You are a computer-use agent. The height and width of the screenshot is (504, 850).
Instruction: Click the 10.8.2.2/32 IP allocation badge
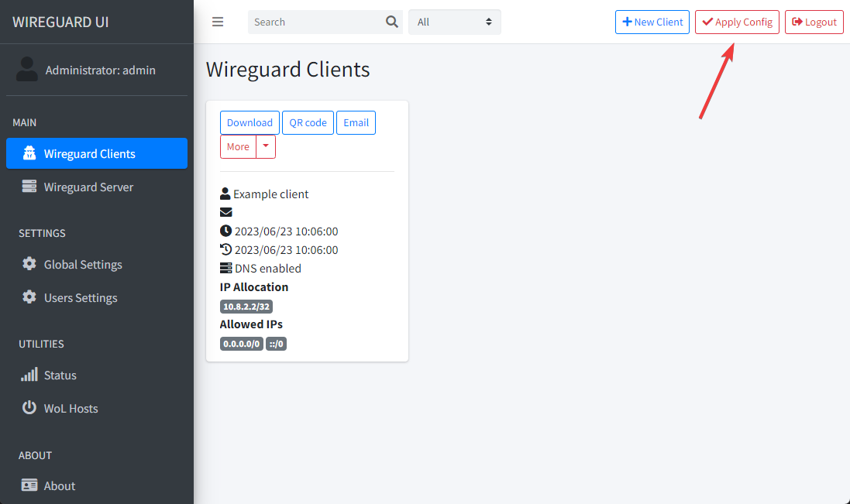[x=246, y=307]
